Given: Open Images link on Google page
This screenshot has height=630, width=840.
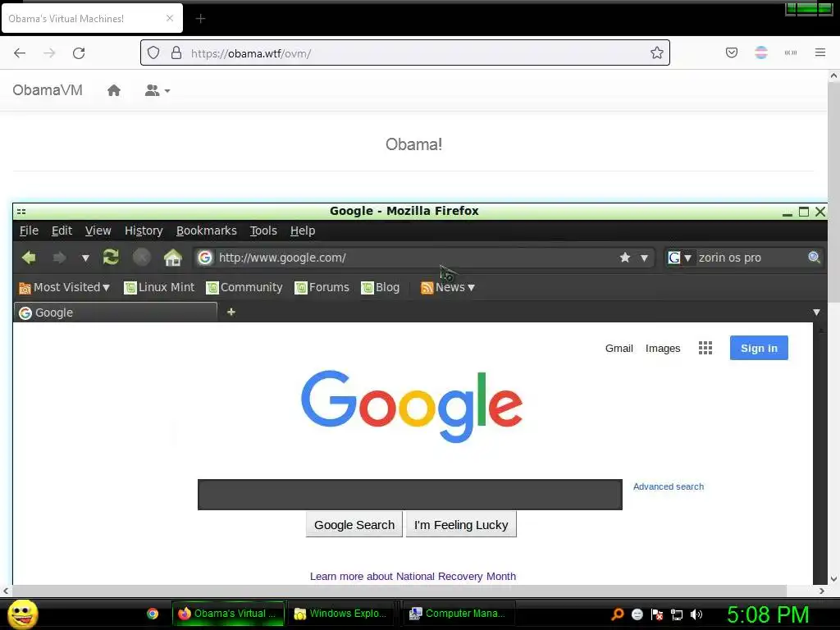Looking at the screenshot, I should [x=663, y=348].
